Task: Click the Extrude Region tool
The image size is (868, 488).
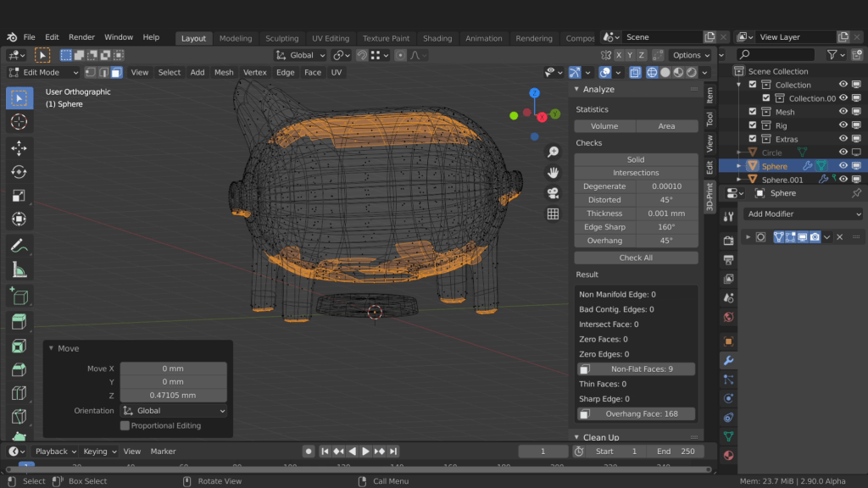Action: (x=19, y=322)
